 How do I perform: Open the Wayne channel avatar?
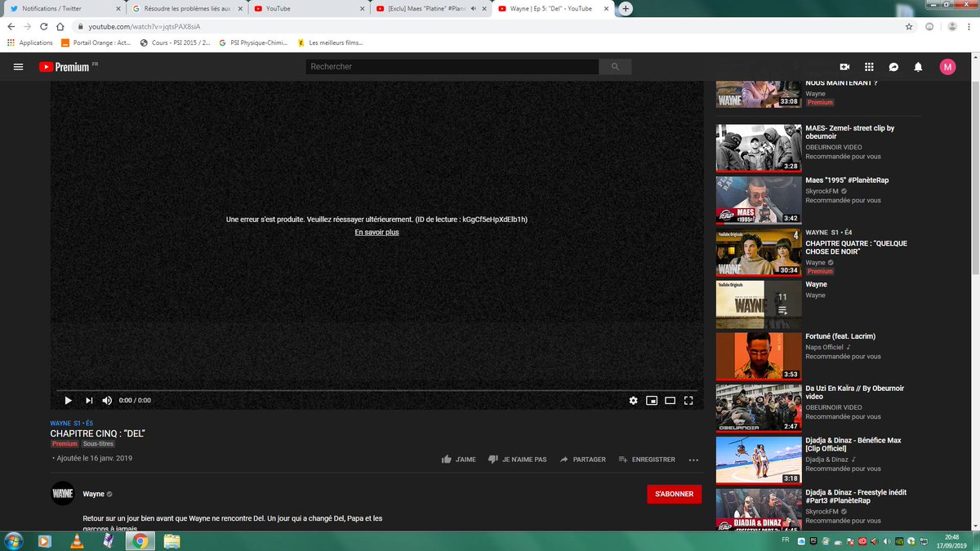[63, 494]
